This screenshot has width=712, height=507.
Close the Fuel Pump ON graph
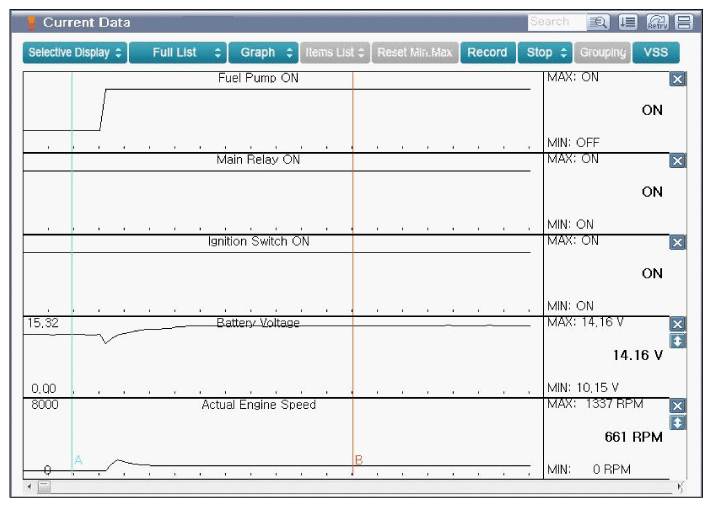[677, 79]
